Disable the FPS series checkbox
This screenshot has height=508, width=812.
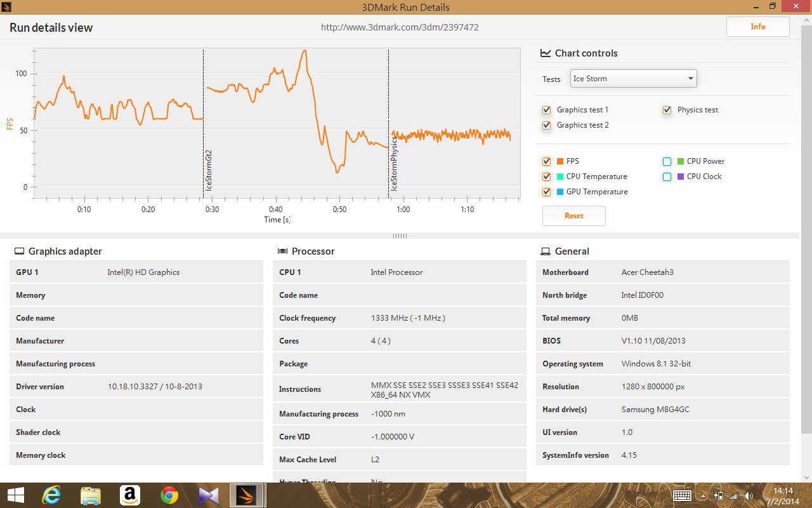(x=547, y=161)
